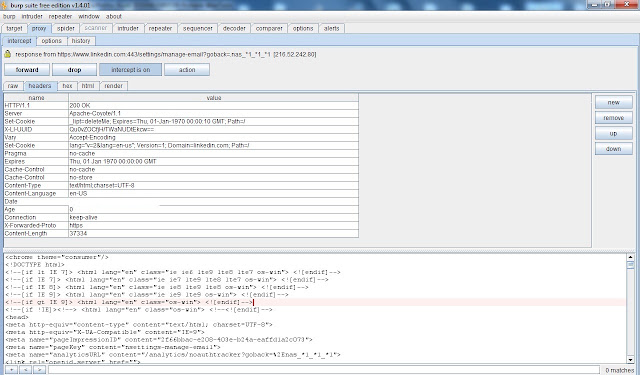Click the lock icon beside response URL
640x375 pixels.
click(8, 54)
